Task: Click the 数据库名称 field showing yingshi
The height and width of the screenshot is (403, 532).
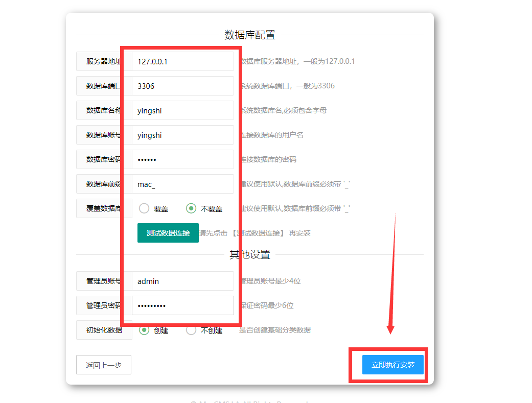Action: pyautogui.click(x=182, y=110)
